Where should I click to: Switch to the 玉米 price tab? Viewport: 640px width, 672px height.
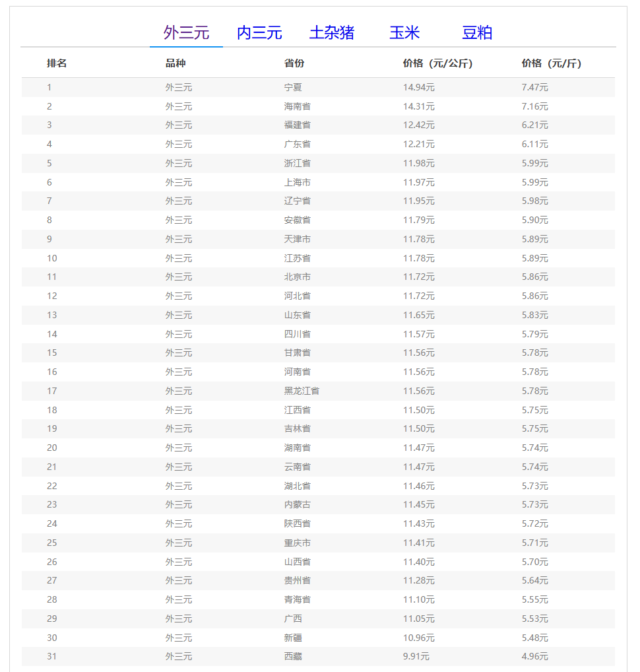coord(404,32)
